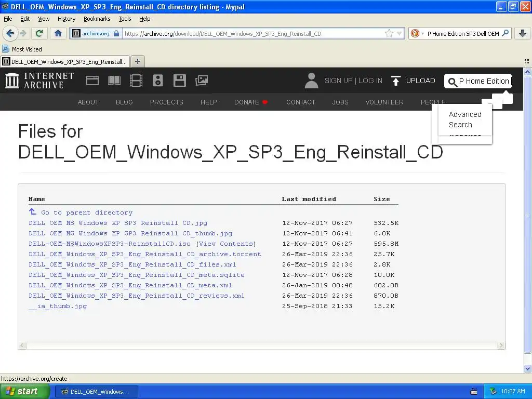Download the ReinstallCD.iso file
532x399 pixels.
110,244
